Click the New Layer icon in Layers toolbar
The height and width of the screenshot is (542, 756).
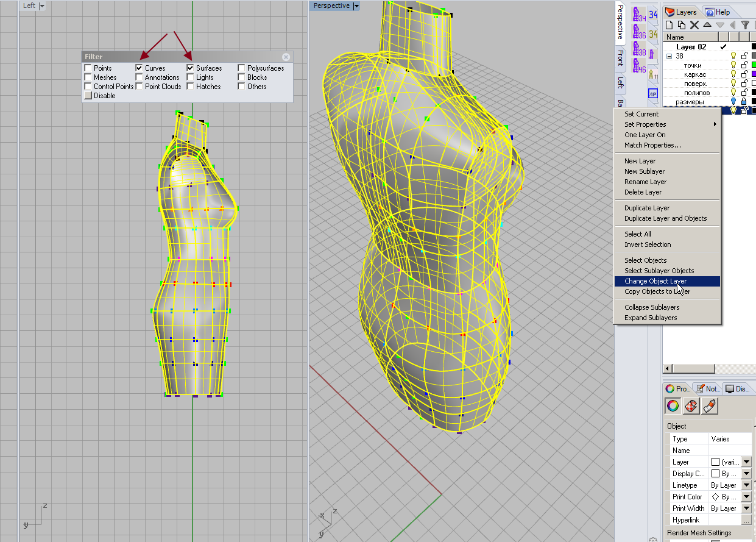pyautogui.click(x=669, y=25)
